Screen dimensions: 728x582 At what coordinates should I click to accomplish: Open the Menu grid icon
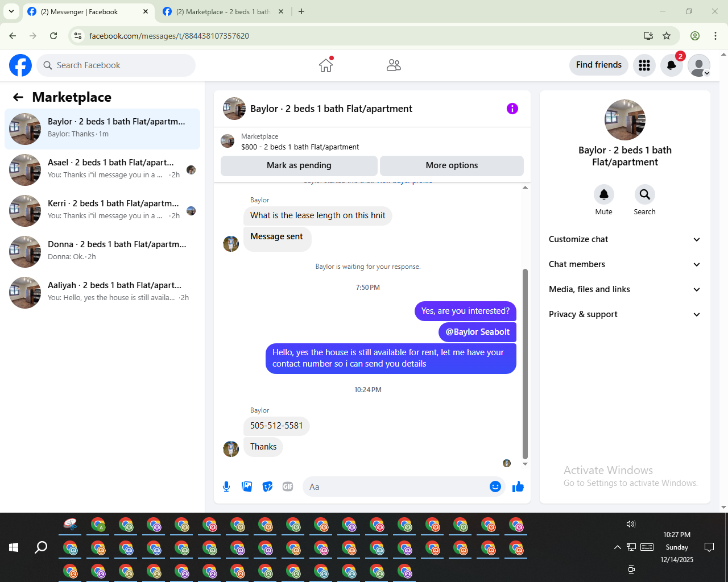(644, 65)
